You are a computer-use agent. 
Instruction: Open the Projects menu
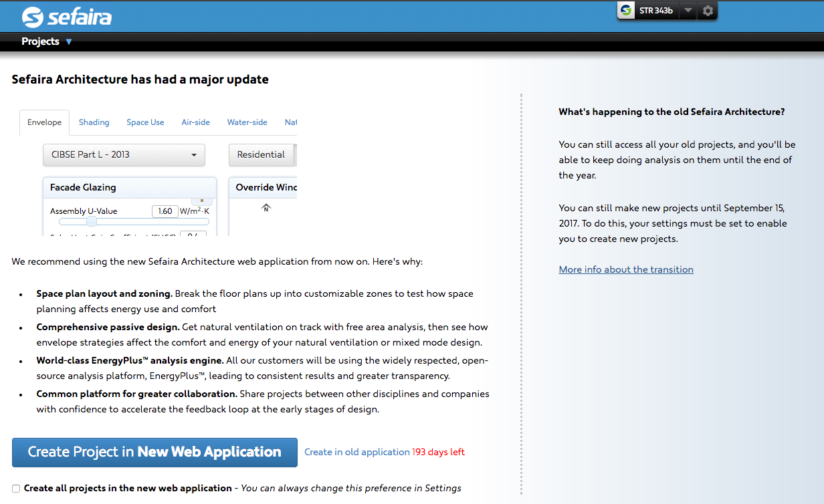47,41
